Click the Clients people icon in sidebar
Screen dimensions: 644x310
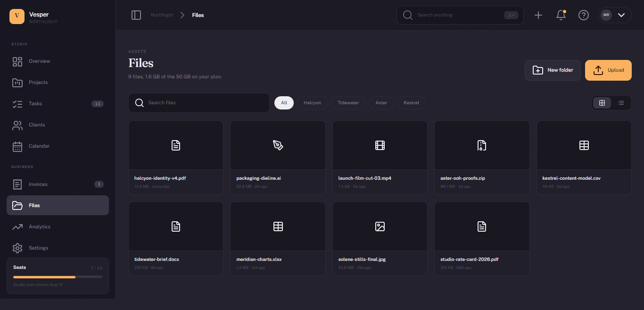(17, 125)
